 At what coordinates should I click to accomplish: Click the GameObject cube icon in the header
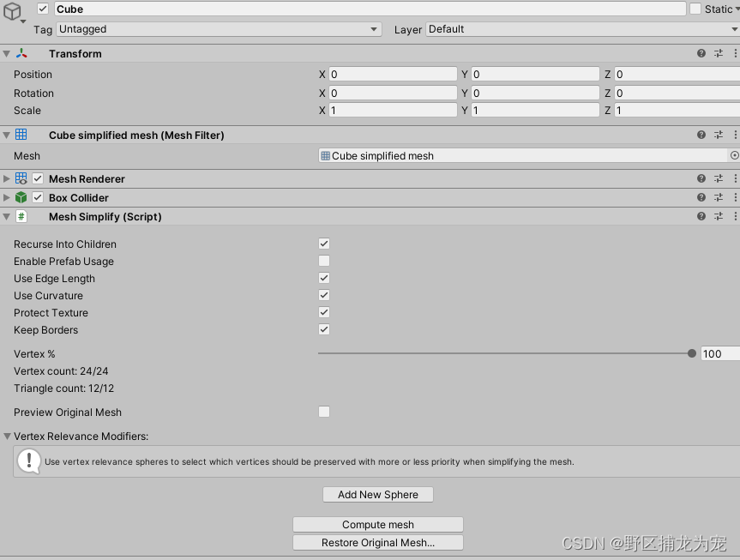pos(11,9)
